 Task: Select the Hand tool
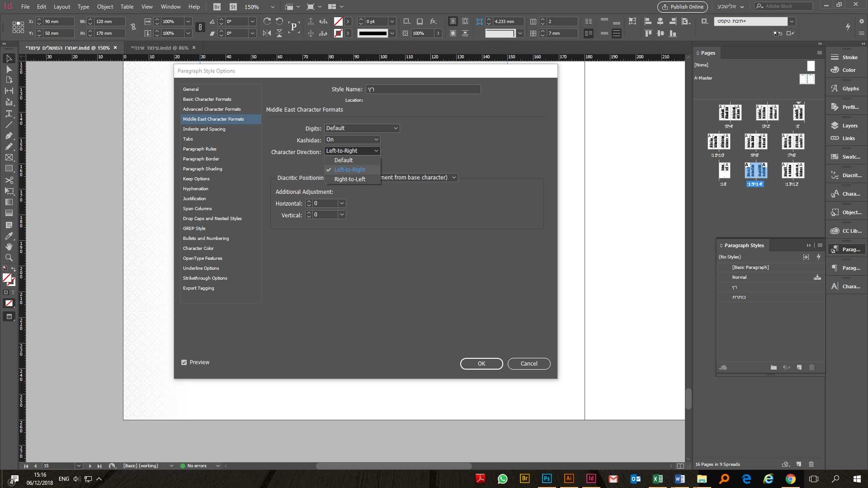tap(9, 247)
